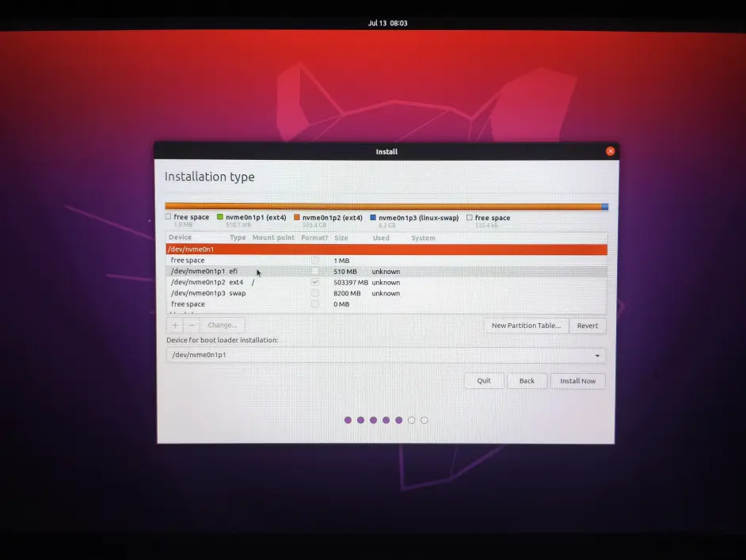Toggle format checkbox for nvme0n1p2 ext4

(x=315, y=282)
